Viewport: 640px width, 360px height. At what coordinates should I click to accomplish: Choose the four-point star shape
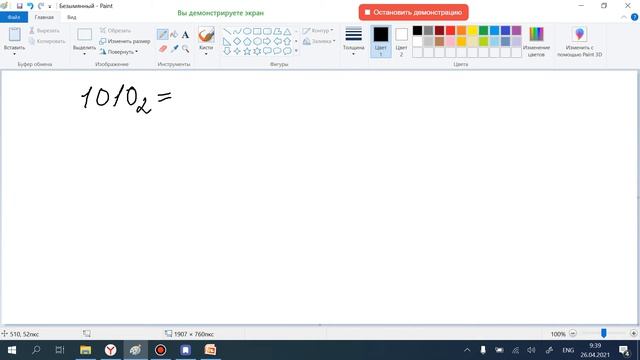[x=237, y=51]
